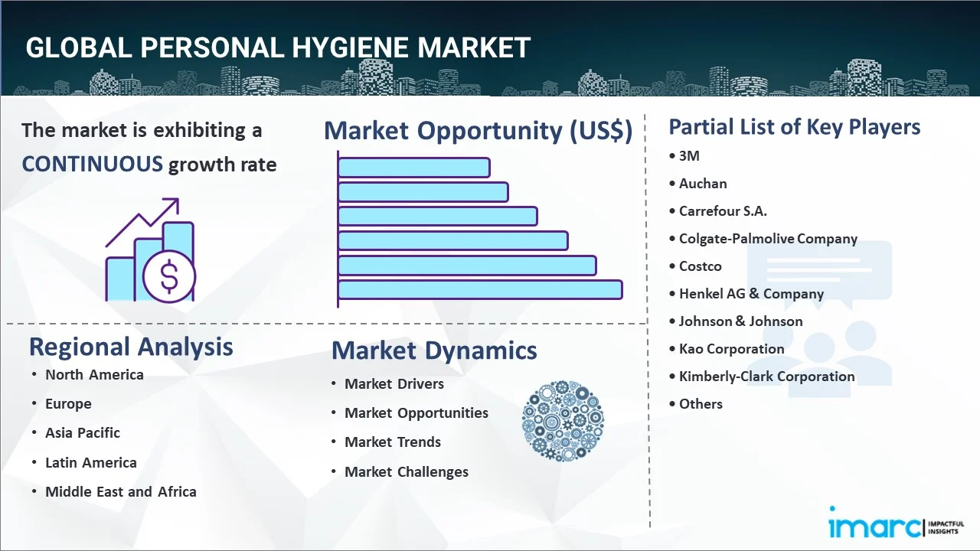Open the Regional Analysis section heading
This screenshot has width=980, height=551.
pos(130,347)
